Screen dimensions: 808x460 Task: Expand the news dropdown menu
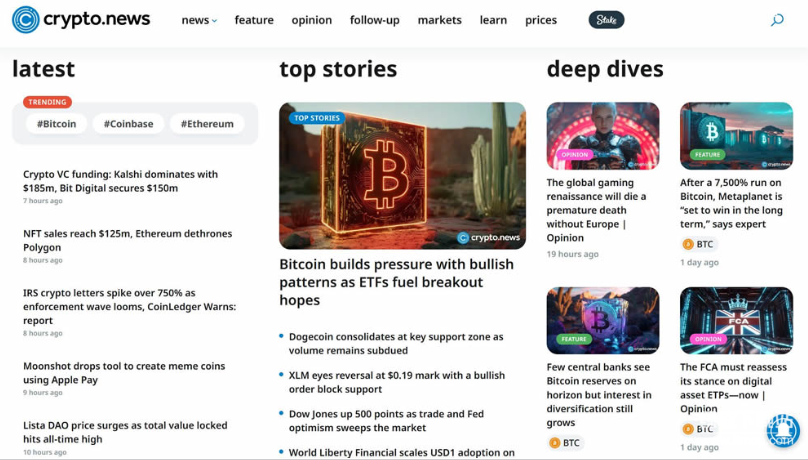coord(199,20)
